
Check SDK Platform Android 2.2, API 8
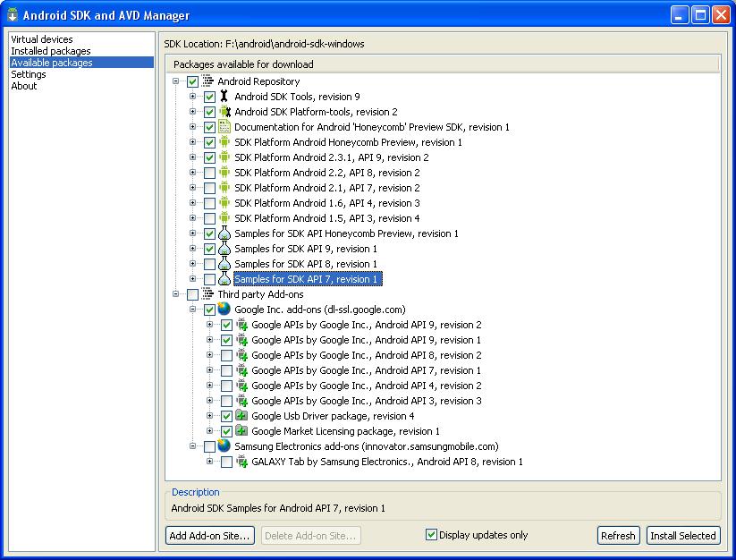[209, 174]
